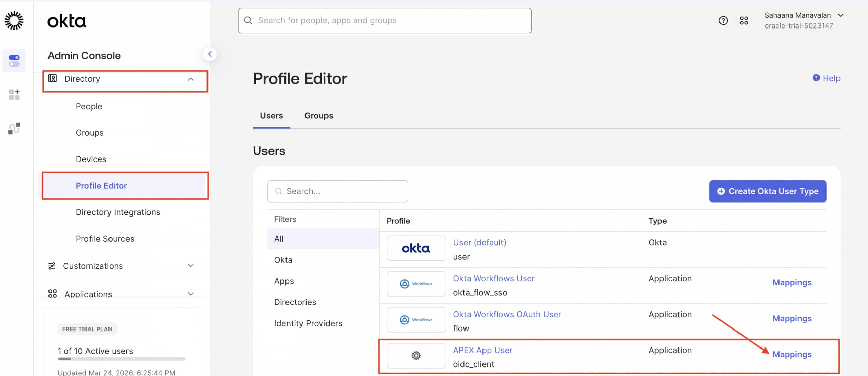Viewport: 868px width, 376px height.
Task: Click the add applications icon in left rail
Action: tap(14, 95)
